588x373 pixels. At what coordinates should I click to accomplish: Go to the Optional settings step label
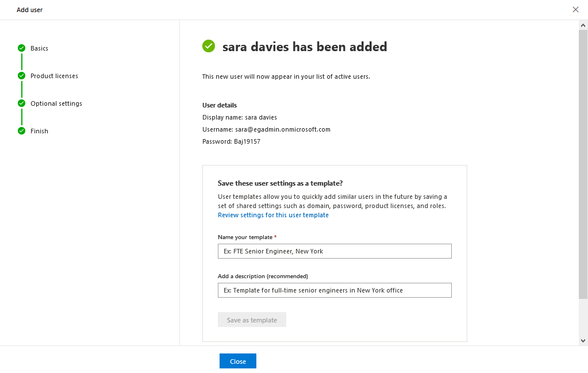(x=56, y=103)
